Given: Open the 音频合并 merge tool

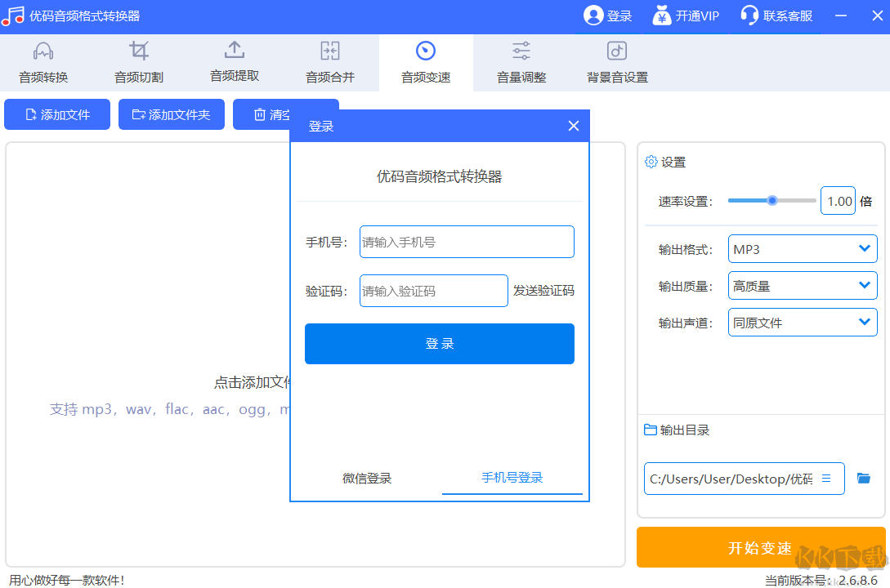Looking at the screenshot, I should click(x=329, y=63).
